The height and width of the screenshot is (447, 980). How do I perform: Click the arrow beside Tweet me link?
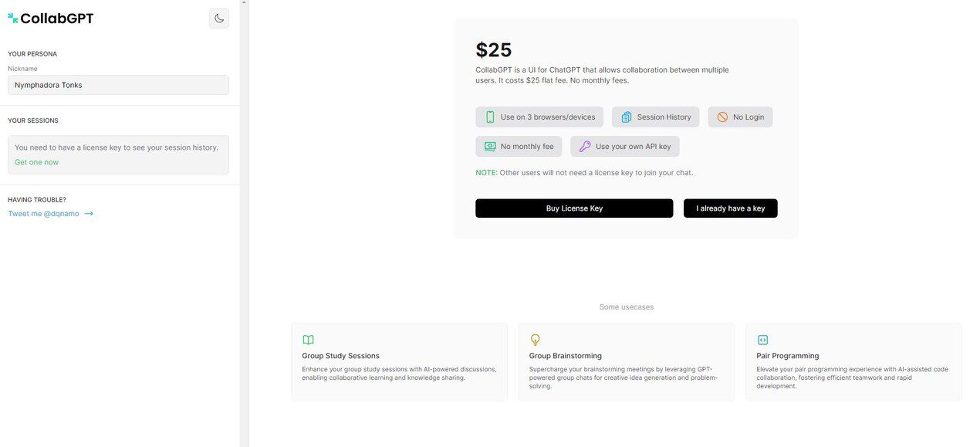click(x=89, y=214)
